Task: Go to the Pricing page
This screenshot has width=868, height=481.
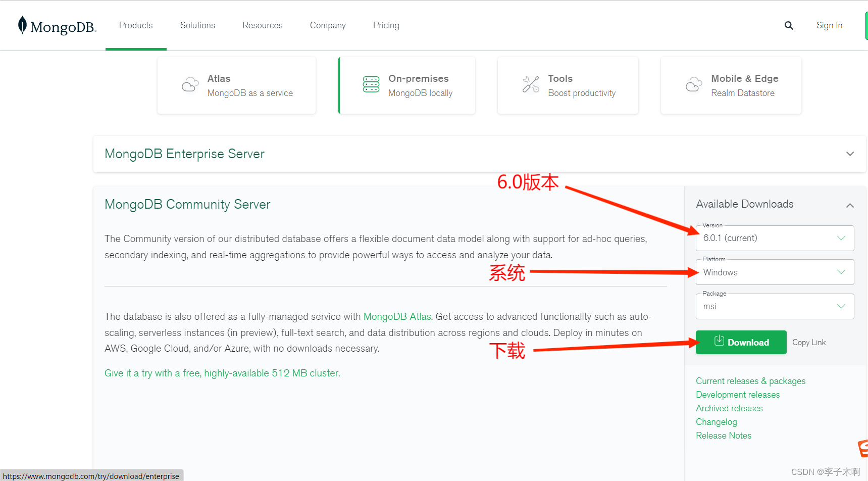Action: click(386, 25)
